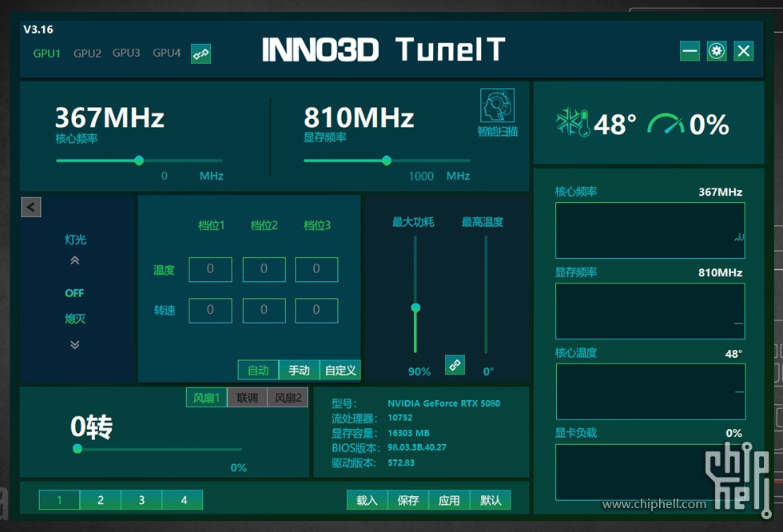Click the 默认 default button
The image size is (783, 532).
[491, 500]
